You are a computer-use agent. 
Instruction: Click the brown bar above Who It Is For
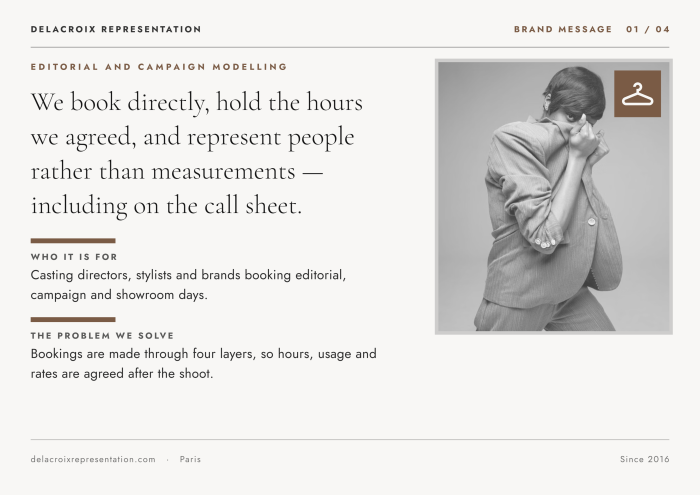coord(73,241)
